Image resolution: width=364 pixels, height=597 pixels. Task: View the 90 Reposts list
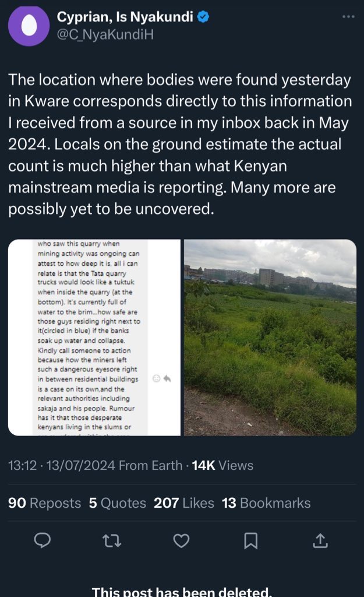pos(44,503)
